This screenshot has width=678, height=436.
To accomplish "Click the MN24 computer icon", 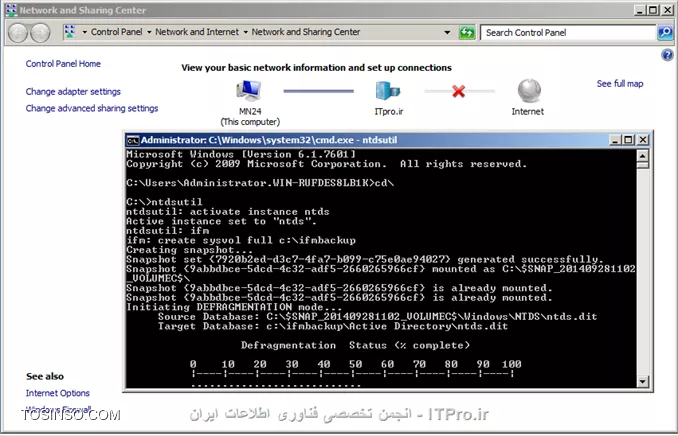I will 249,91.
